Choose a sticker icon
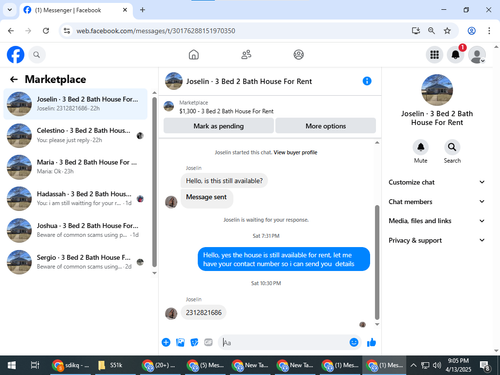Viewport: 500px width, 375px height. [194, 342]
